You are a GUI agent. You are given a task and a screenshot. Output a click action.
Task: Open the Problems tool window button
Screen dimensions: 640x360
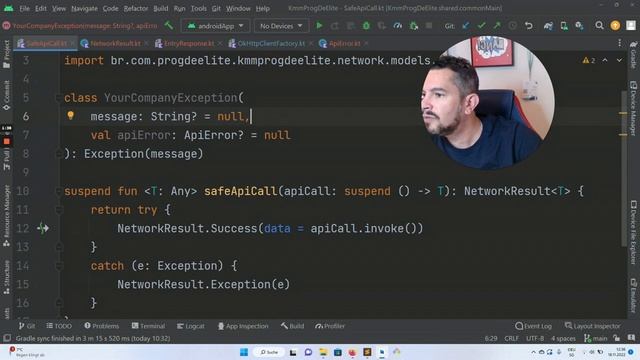coord(102,326)
